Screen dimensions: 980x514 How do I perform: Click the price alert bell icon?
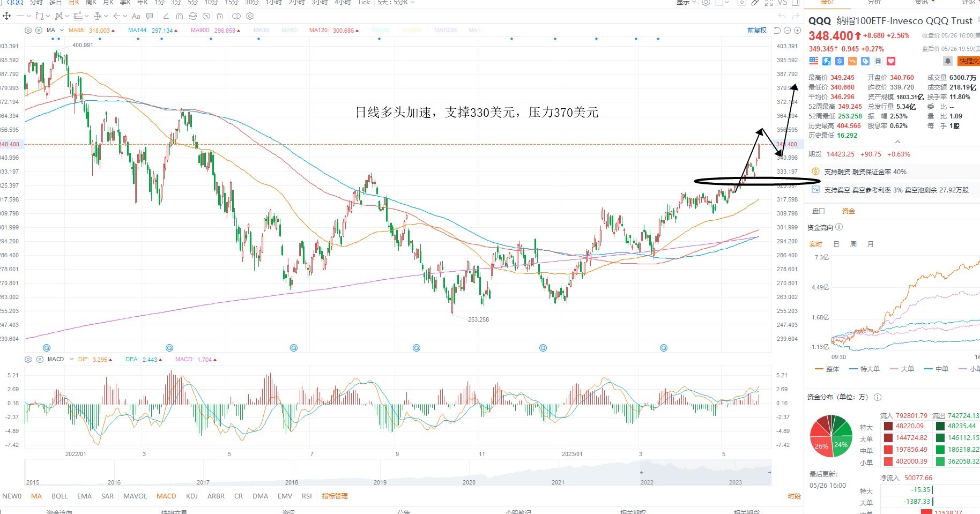click(948, 61)
